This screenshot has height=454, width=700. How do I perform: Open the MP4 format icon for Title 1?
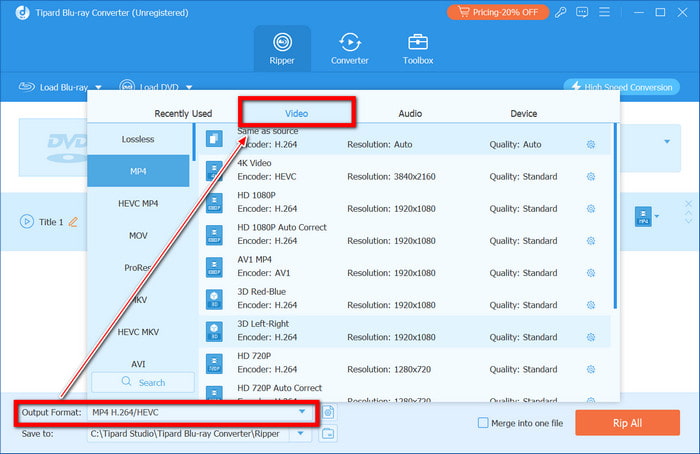(643, 217)
